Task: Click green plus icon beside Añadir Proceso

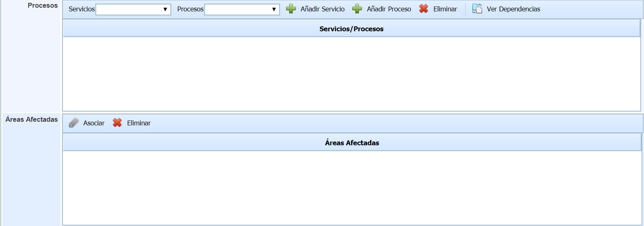Action: [357, 9]
